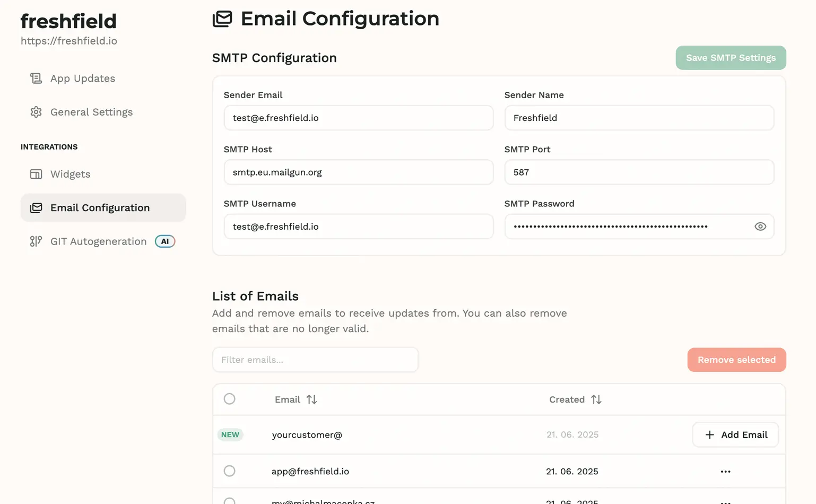Open App Updates page
This screenshot has height=504, width=816.
[x=103, y=79]
